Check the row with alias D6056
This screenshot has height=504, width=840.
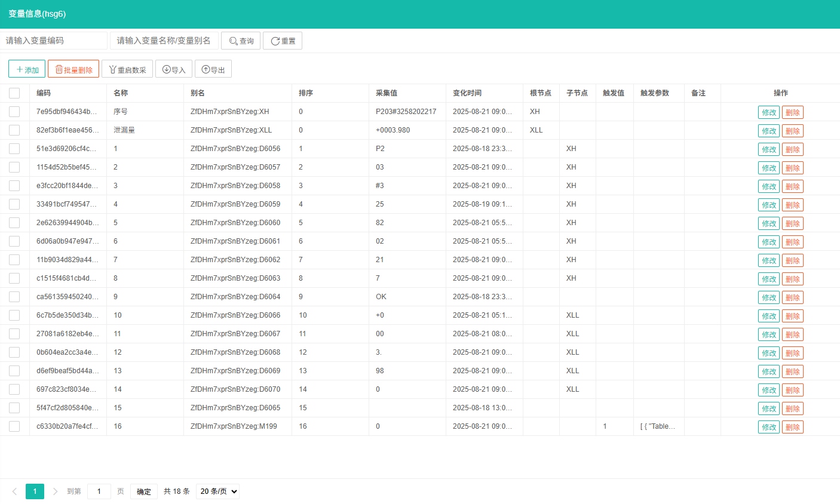tap(14, 149)
